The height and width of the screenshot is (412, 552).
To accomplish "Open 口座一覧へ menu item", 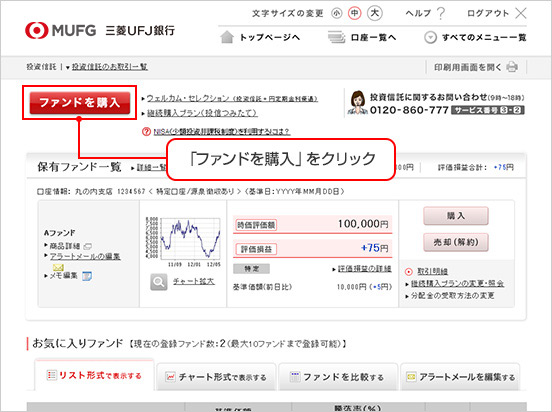I will pos(374,37).
